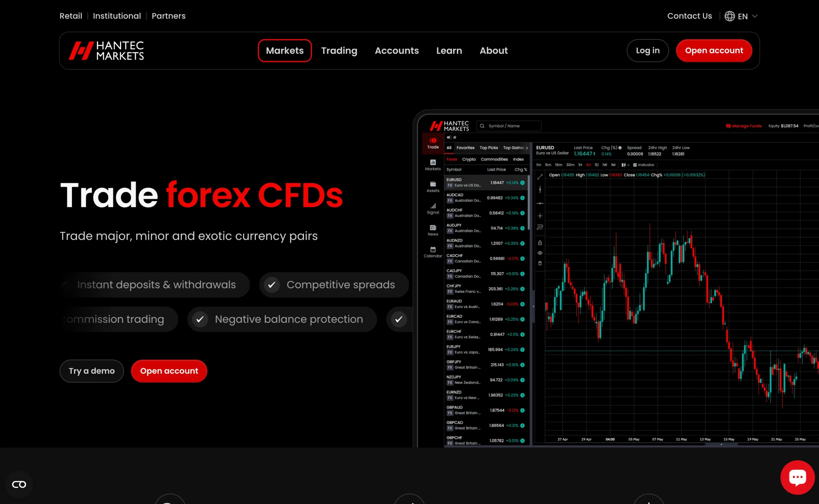The image size is (819, 504).
Task: Click the search magnifier icon in platform
Action: [482, 126]
